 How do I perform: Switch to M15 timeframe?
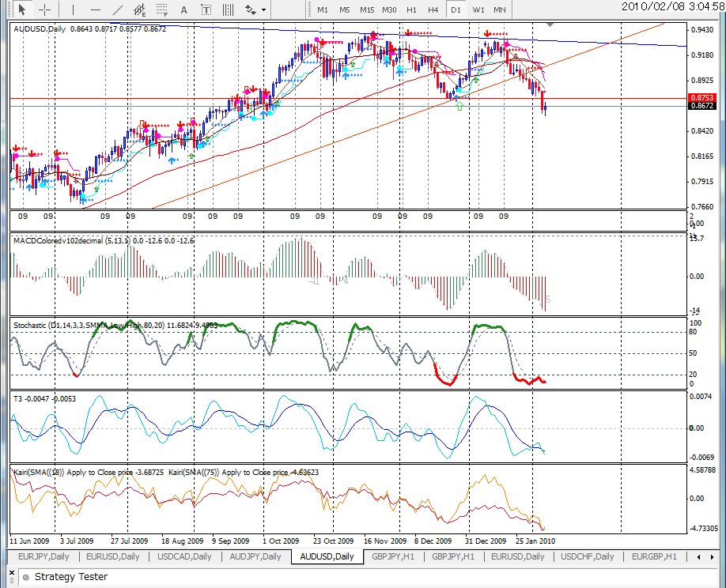coord(367,9)
